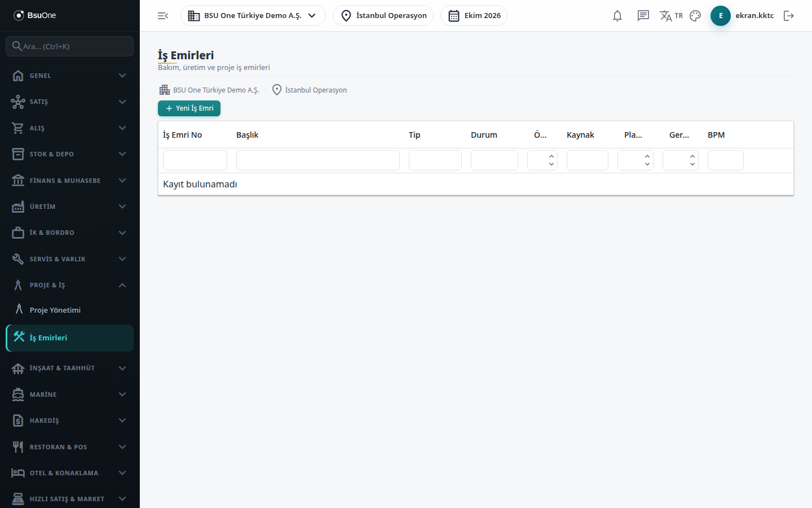Screen dimensions: 812x508
Task: Open the messages chat icon
Action: pos(643,16)
